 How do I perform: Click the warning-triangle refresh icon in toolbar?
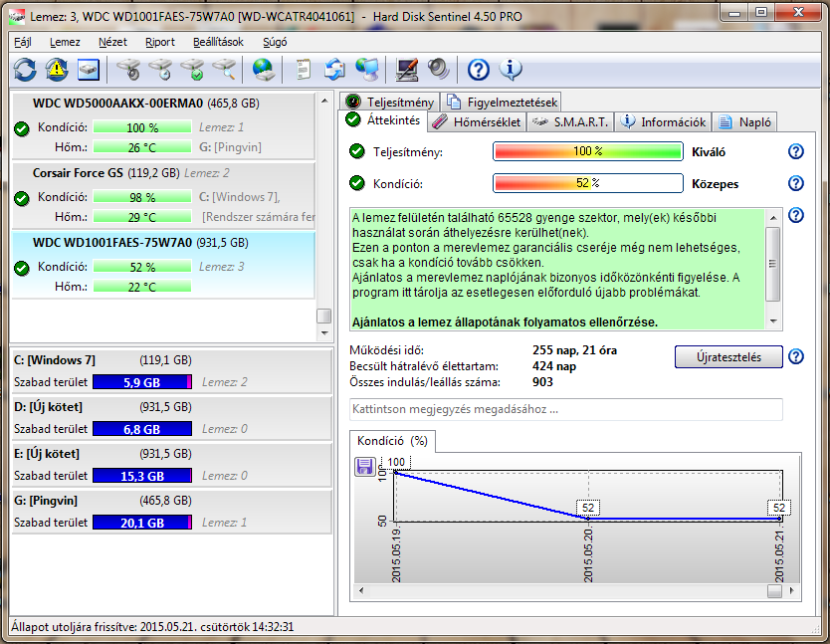click(x=57, y=70)
